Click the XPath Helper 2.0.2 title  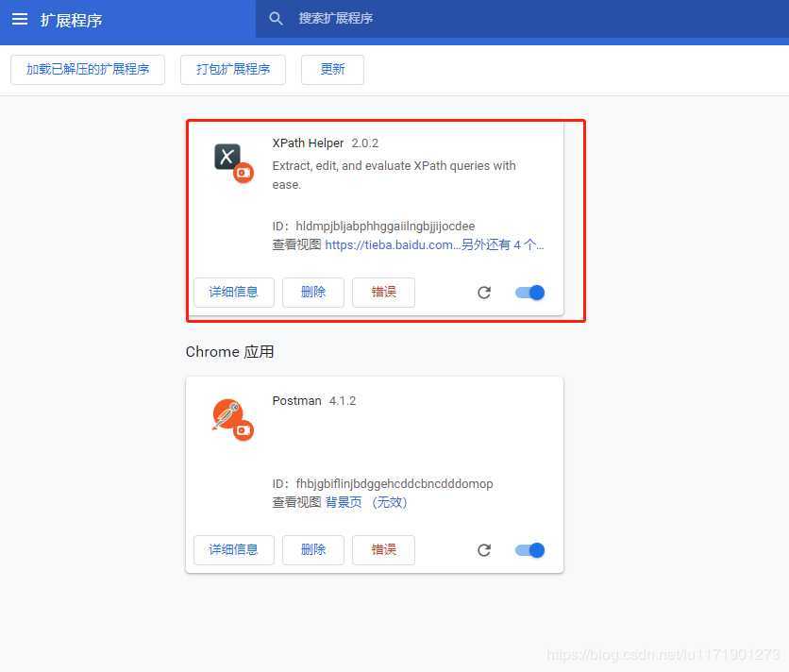325,143
